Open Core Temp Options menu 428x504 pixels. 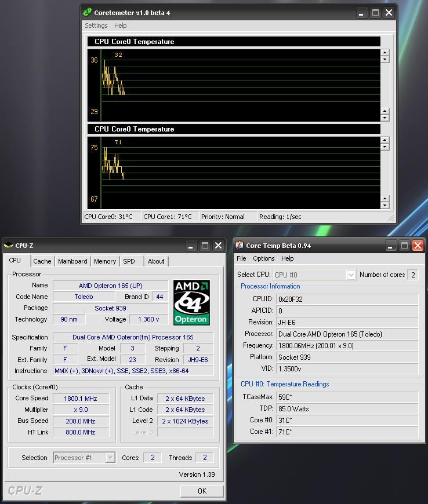(x=263, y=258)
